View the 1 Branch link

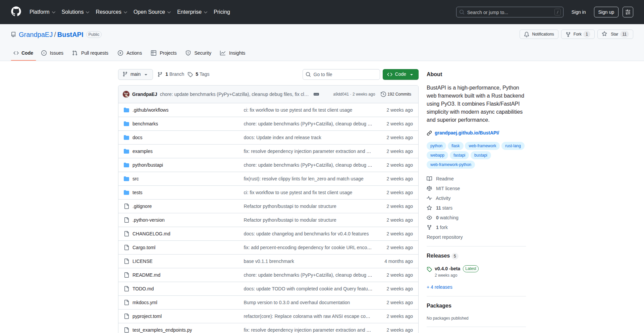coord(171,74)
